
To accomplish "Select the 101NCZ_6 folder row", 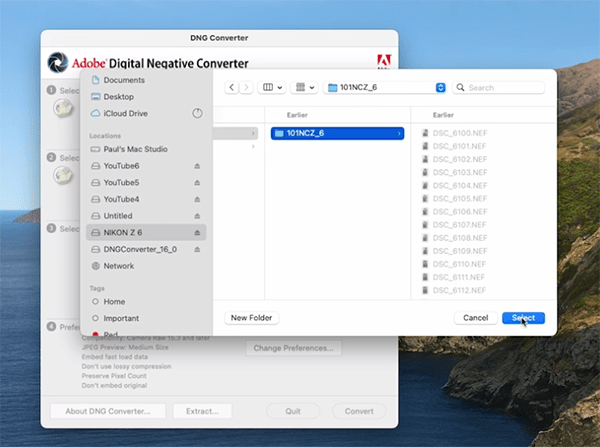I will coord(337,133).
